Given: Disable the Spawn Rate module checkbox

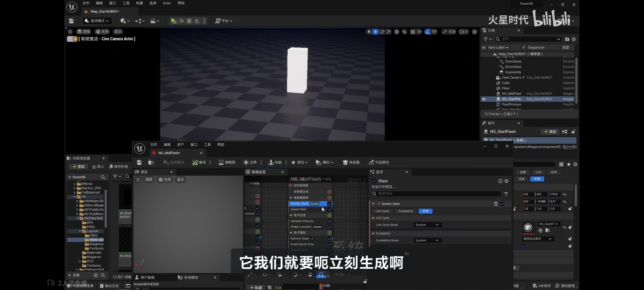Looking at the screenshot, I should (330, 209).
